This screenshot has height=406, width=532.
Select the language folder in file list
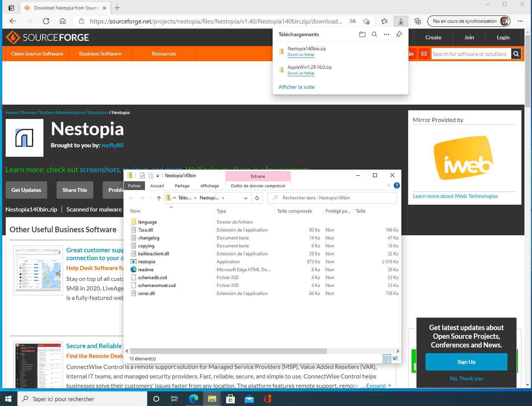pos(147,222)
